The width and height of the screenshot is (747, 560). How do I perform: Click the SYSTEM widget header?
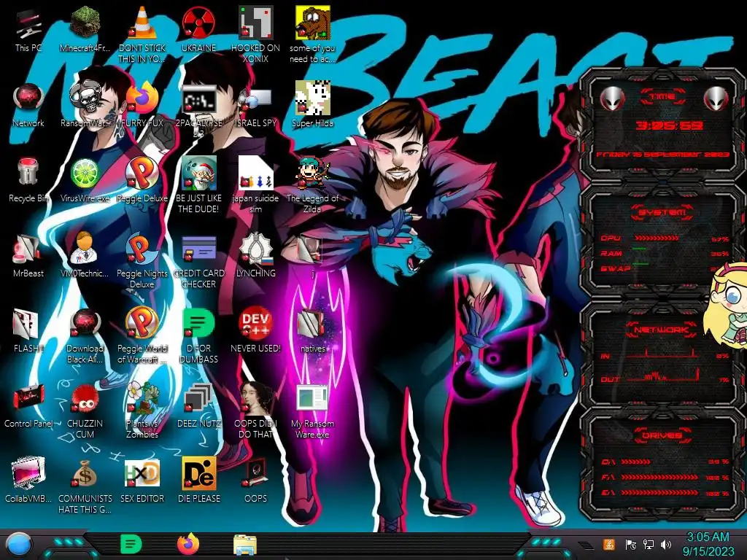point(662,212)
